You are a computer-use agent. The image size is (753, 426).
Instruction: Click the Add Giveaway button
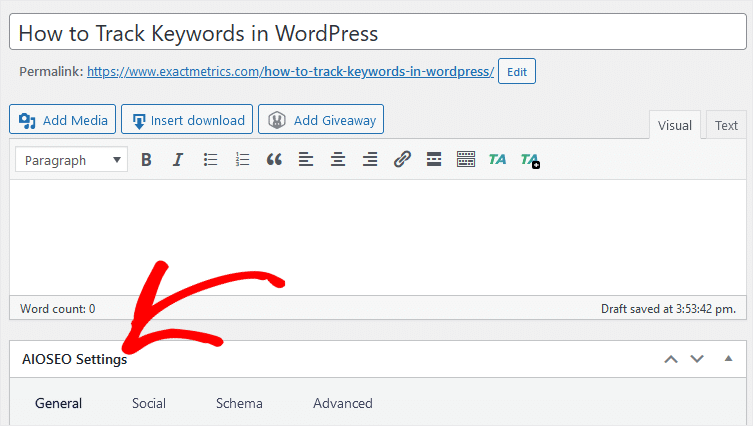[321, 119]
